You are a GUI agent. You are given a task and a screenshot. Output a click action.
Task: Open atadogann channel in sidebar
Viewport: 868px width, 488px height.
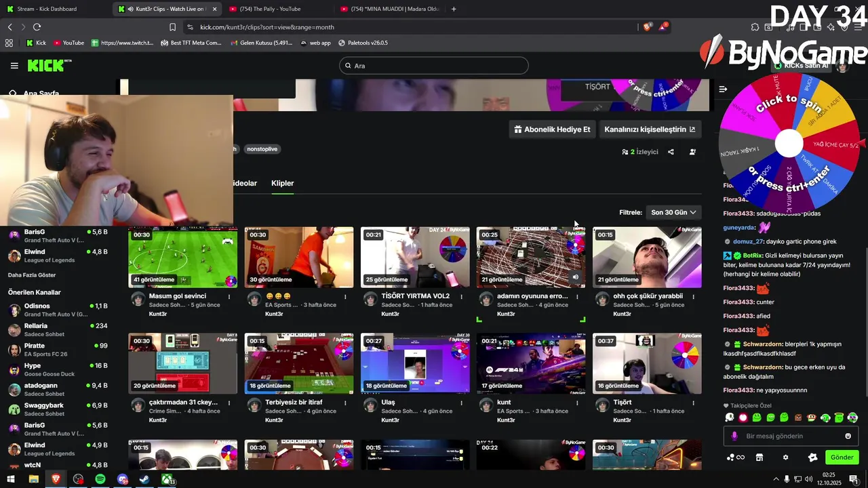58,389
